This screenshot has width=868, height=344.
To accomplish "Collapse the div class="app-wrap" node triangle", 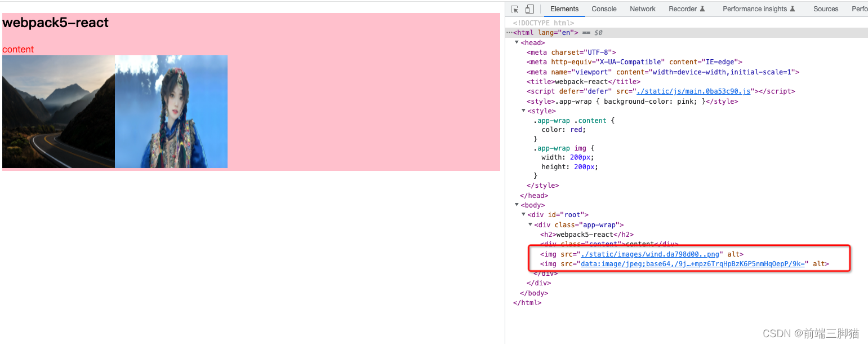I will pyautogui.click(x=531, y=224).
